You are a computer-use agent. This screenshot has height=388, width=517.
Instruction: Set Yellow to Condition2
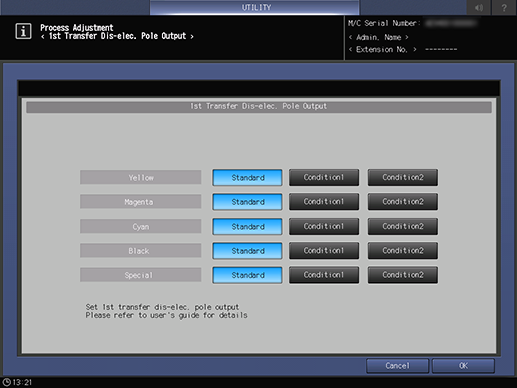403,177
